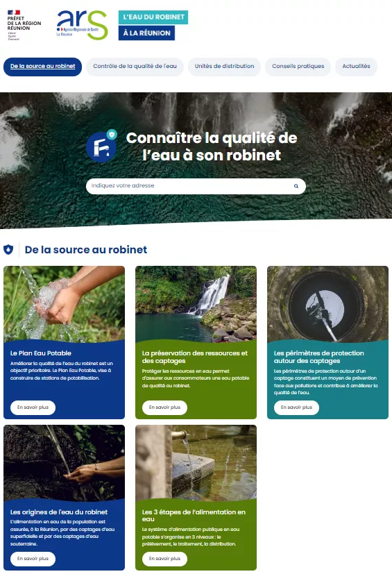Select the Actualités menu item

pos(356,67)
